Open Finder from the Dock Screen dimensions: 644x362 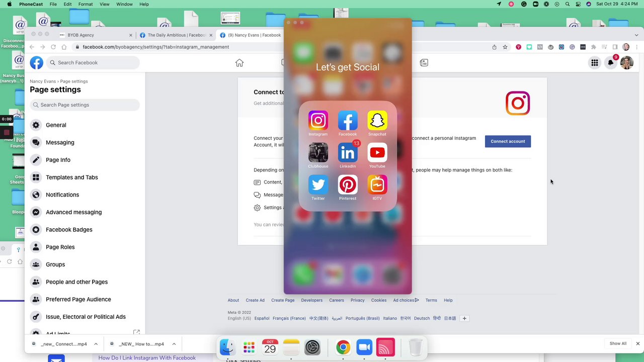pos(227,347)
